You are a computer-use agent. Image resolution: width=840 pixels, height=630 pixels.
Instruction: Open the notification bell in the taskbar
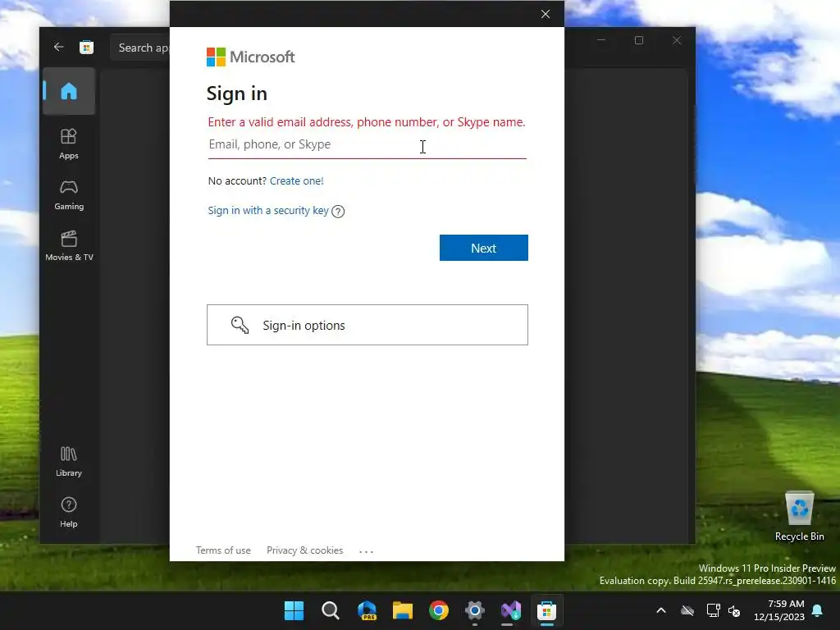click(x=818, y=610)
